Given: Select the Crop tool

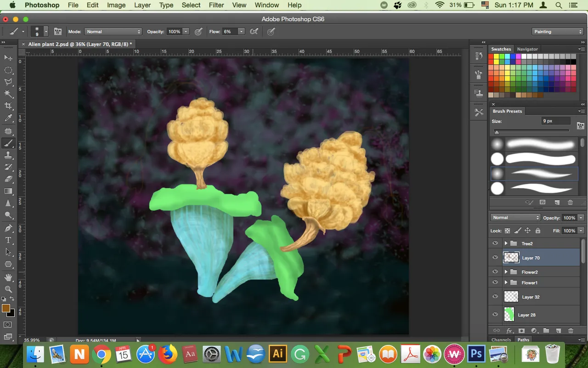Looking at the screenshot, I should (8, 106).
